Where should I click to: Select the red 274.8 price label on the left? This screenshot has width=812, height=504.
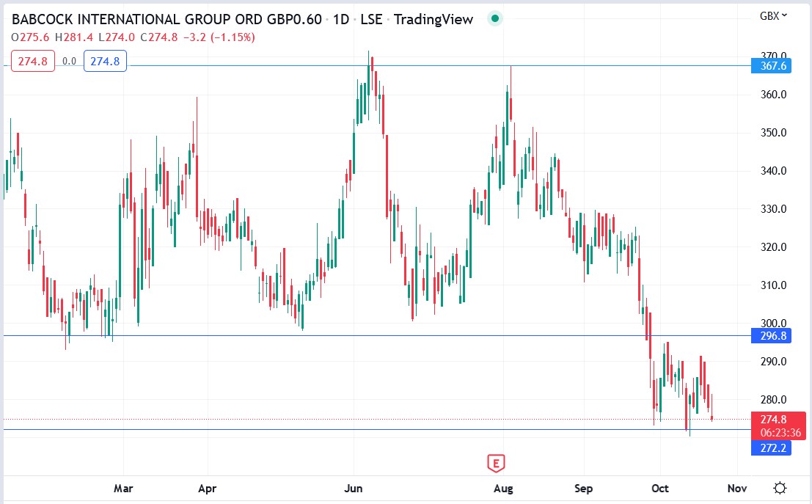[x=32, y=61]
